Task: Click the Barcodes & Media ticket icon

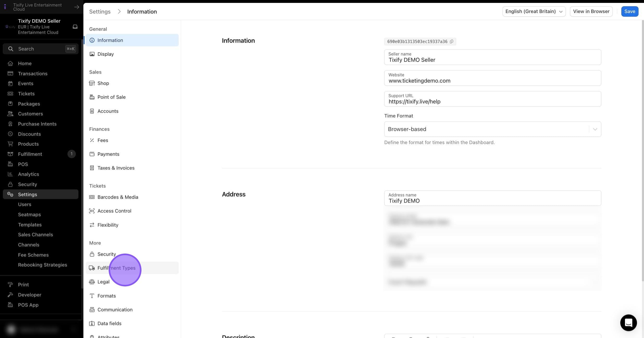Action: point(92,197)
